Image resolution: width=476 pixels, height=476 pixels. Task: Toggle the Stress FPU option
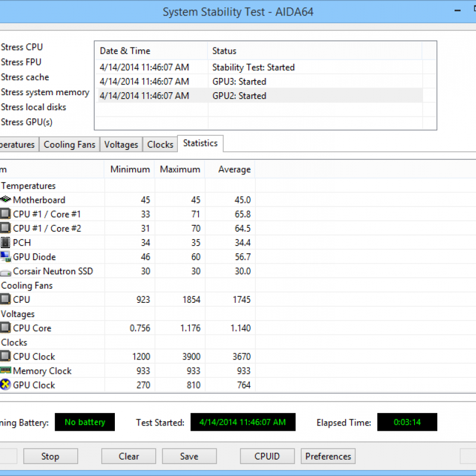[x=21, y=62]
